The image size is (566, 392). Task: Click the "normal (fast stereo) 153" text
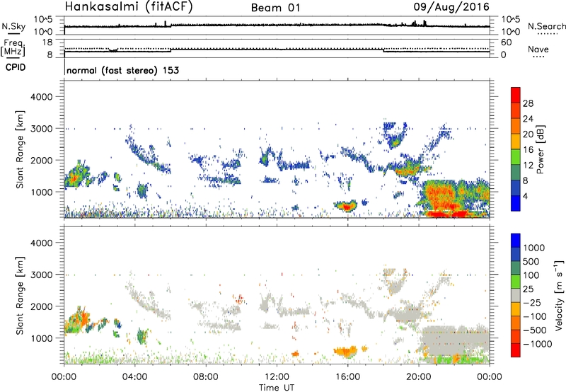coord(122,70)
